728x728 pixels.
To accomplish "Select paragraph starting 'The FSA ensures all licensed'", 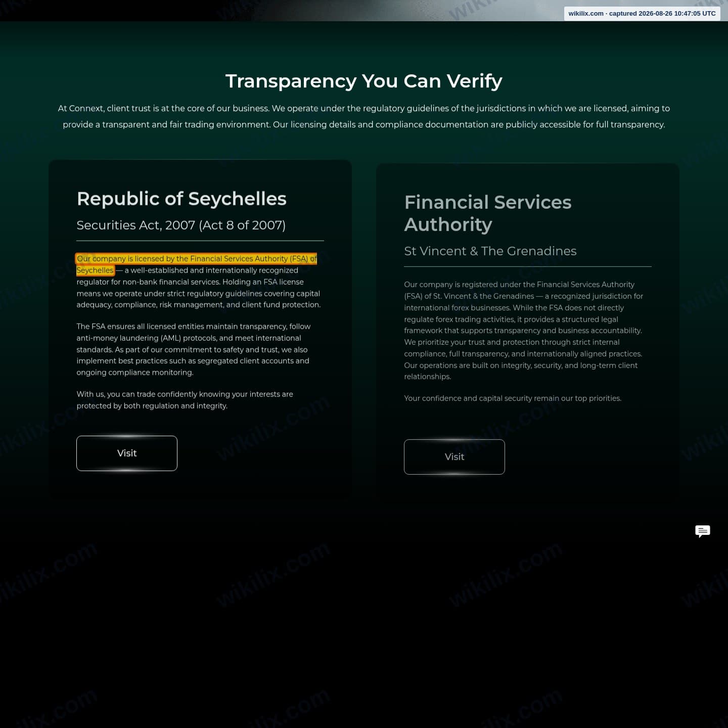I will pos(194,349).
